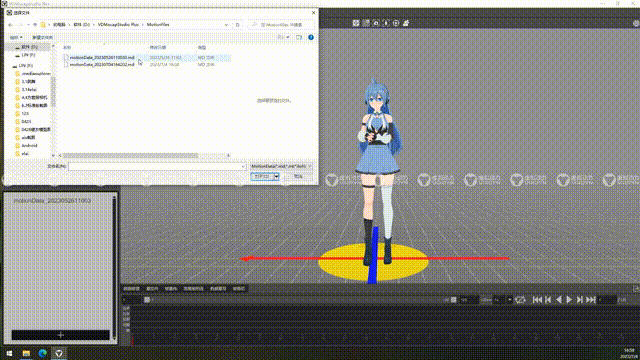640x360 pixels.
Task: Open recent locations dropdown in file dialog
Action: [28, 25]
